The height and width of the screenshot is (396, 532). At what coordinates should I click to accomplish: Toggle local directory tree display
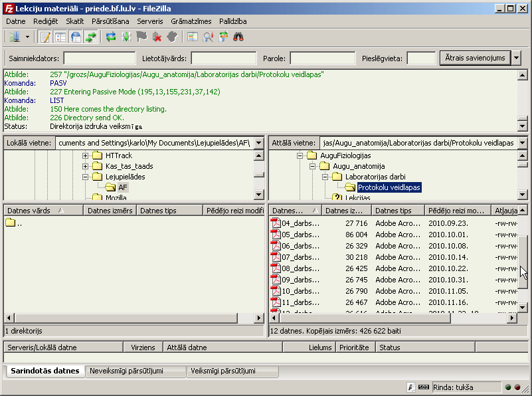coord(60,37)
